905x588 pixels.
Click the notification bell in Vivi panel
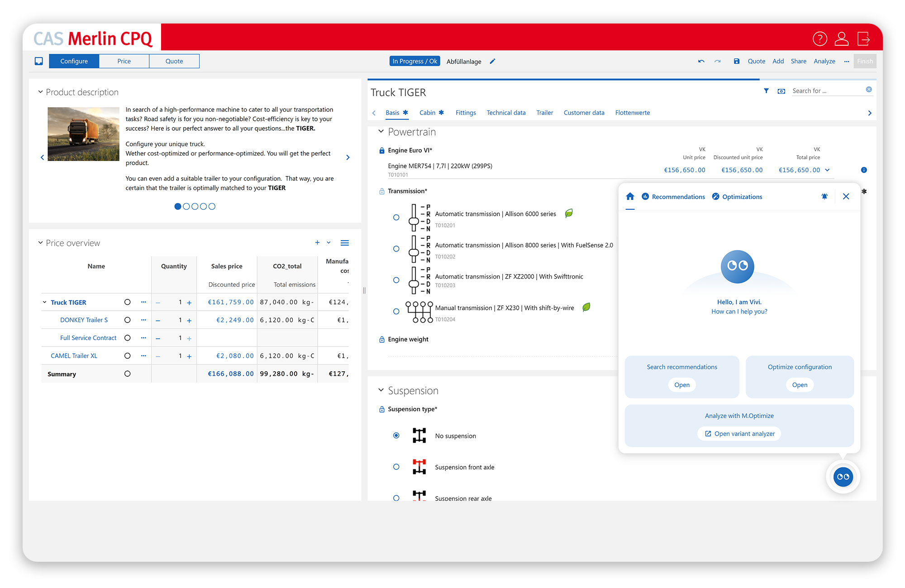824,196
